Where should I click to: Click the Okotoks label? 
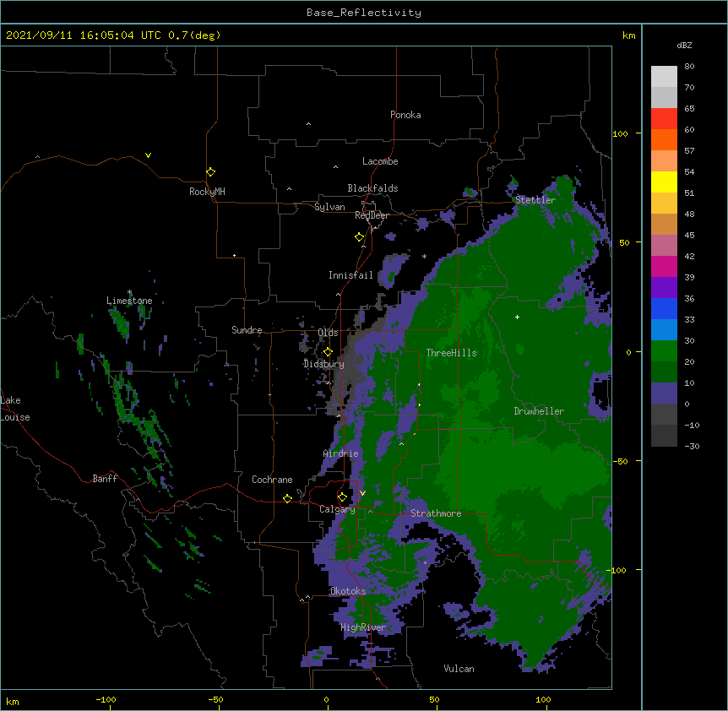point(348,591)
